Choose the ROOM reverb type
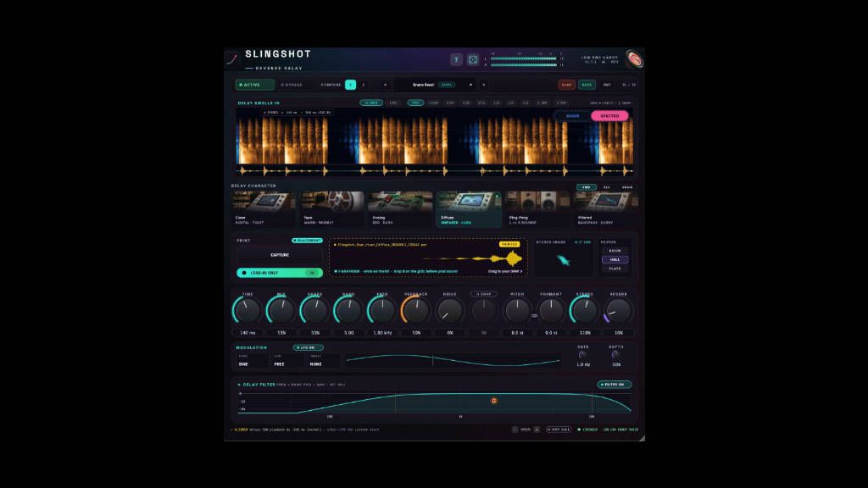This screenshot has height=488, width=868. (x=615, y=251)
